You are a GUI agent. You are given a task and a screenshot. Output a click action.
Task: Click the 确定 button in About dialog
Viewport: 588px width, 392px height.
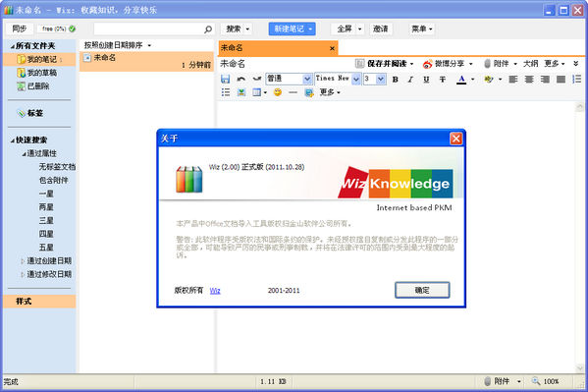[422, 290]
